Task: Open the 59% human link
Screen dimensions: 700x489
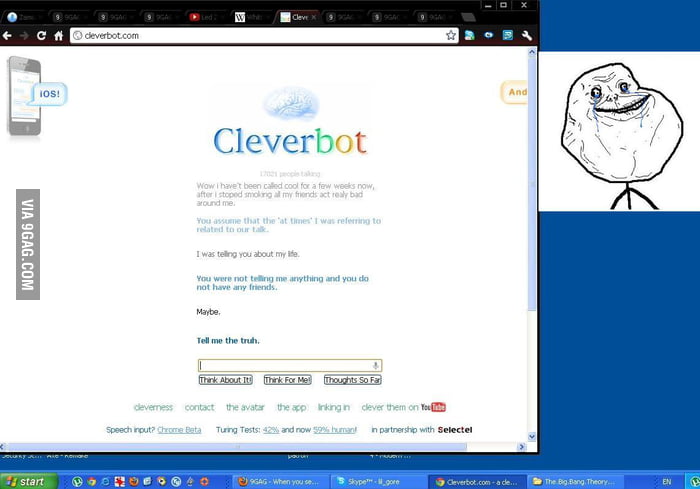Action: pos(335,430)
